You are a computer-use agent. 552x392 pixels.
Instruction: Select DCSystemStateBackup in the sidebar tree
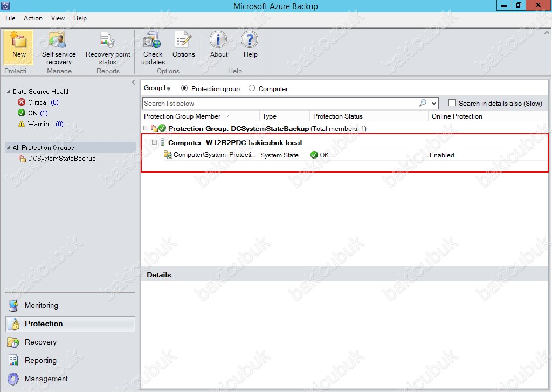pos(61,159)
